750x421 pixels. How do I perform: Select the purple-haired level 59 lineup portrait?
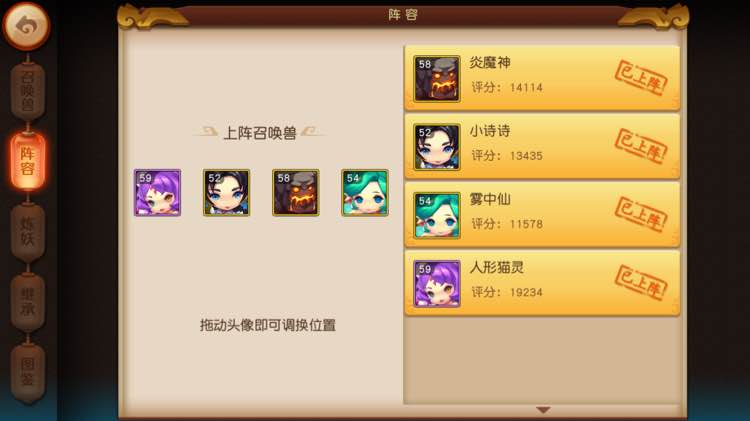click(157, 192)
